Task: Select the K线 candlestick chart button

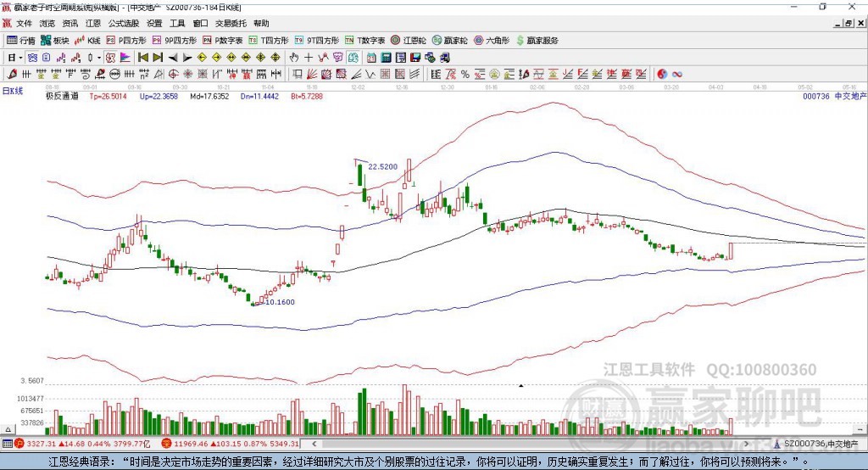Action: click(87, 41)
